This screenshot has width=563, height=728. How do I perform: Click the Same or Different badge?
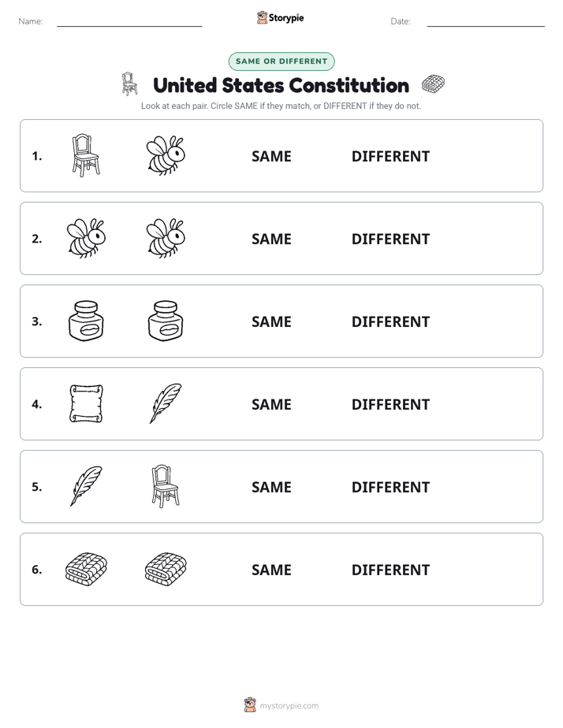[x=281, y=61]
